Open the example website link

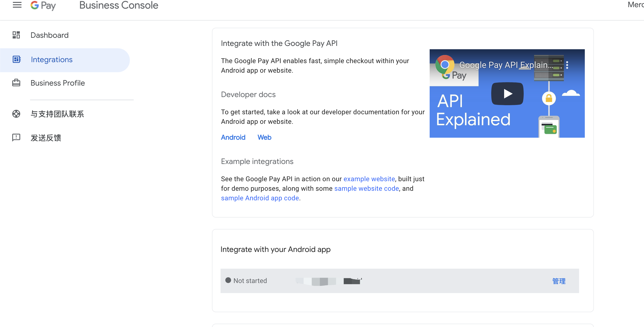pos(369,179)
